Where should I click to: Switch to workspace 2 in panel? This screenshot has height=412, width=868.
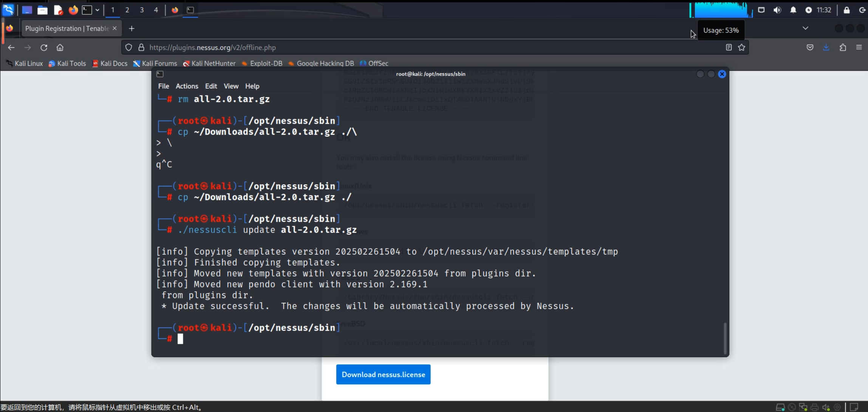pyautogui.click(x=127, y=10)
